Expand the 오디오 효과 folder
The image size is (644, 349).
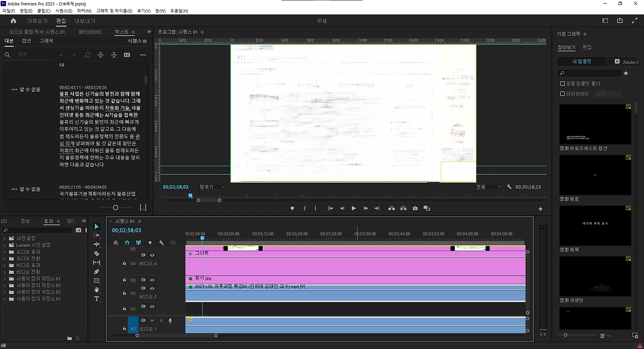(5, 252)
